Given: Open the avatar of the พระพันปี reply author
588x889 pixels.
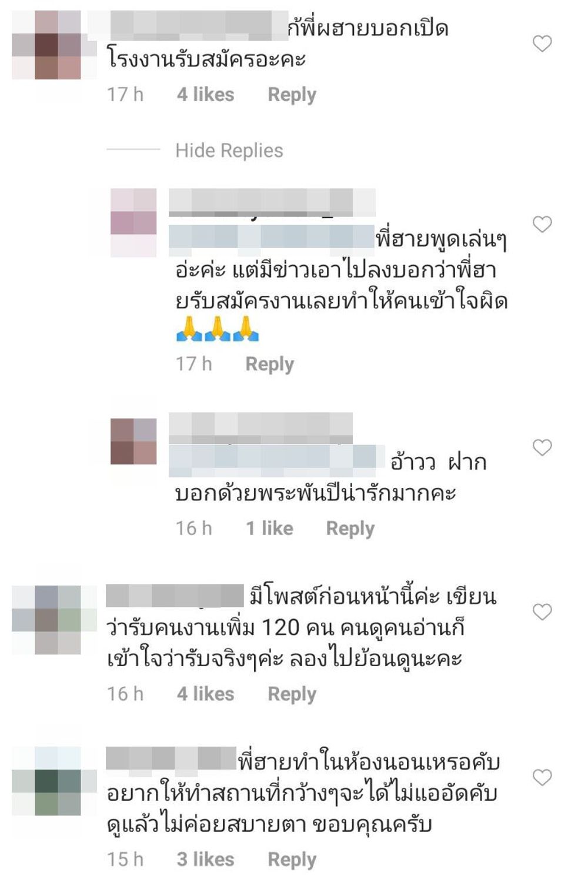Looking at the screenshot, I should tap(133, 442).
